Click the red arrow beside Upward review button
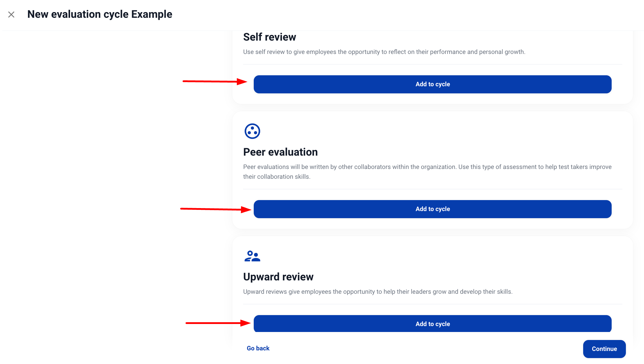This screenshot has width=644, height=364. coord(218,323)
